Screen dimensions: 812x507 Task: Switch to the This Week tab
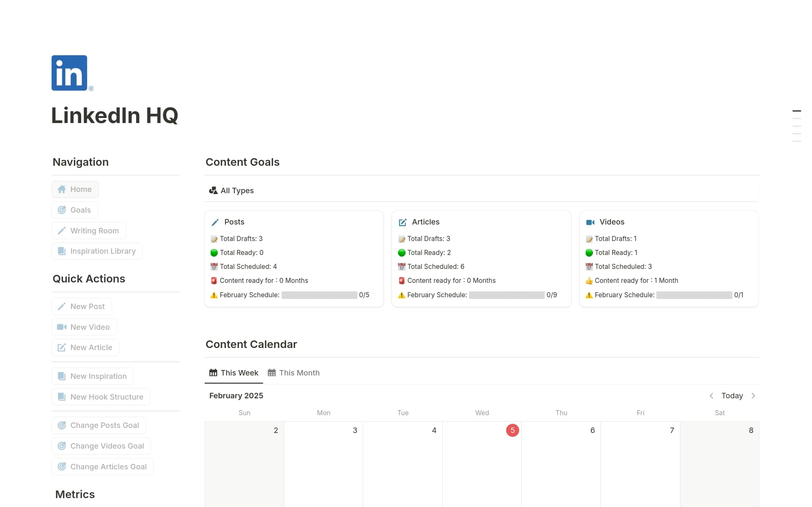pos(234,373)
